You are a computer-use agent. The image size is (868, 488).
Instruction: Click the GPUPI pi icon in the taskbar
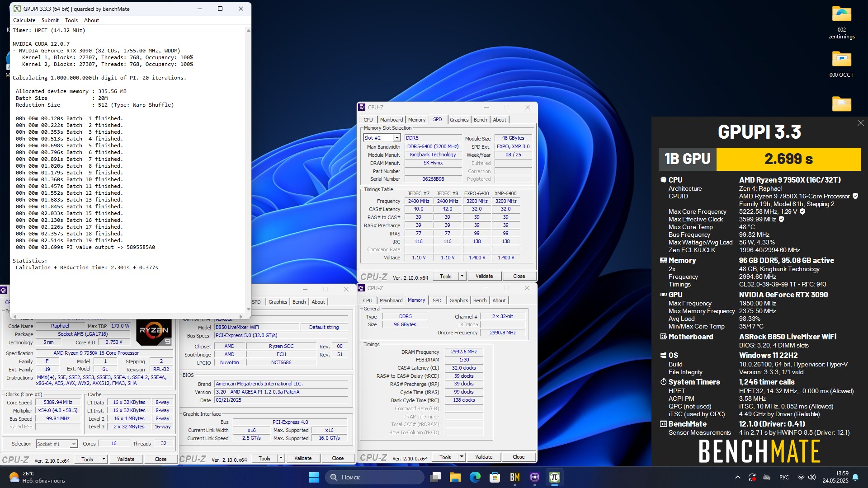click(554, 477)
